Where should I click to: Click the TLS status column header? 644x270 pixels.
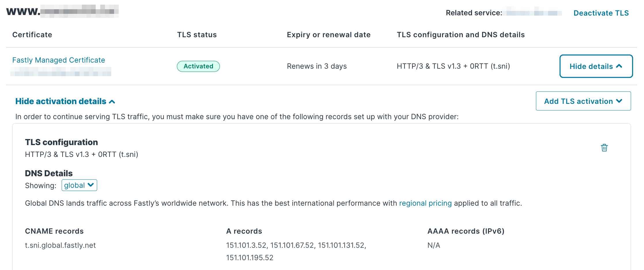pos(197,35)
